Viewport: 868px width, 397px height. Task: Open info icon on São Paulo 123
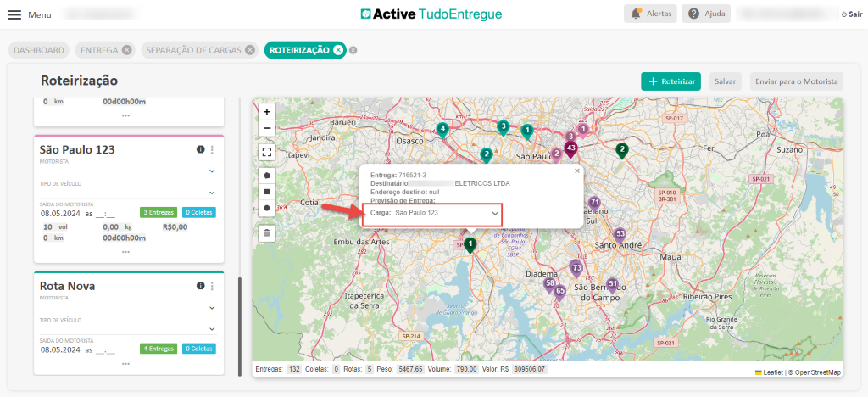(200, 149)
